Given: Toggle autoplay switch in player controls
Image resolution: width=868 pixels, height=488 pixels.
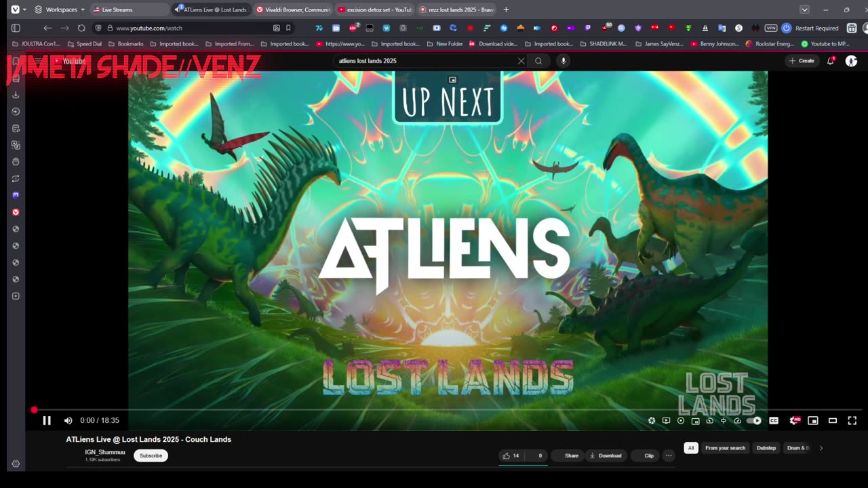Looking at the screenshot, I should [x=754, y=420].
